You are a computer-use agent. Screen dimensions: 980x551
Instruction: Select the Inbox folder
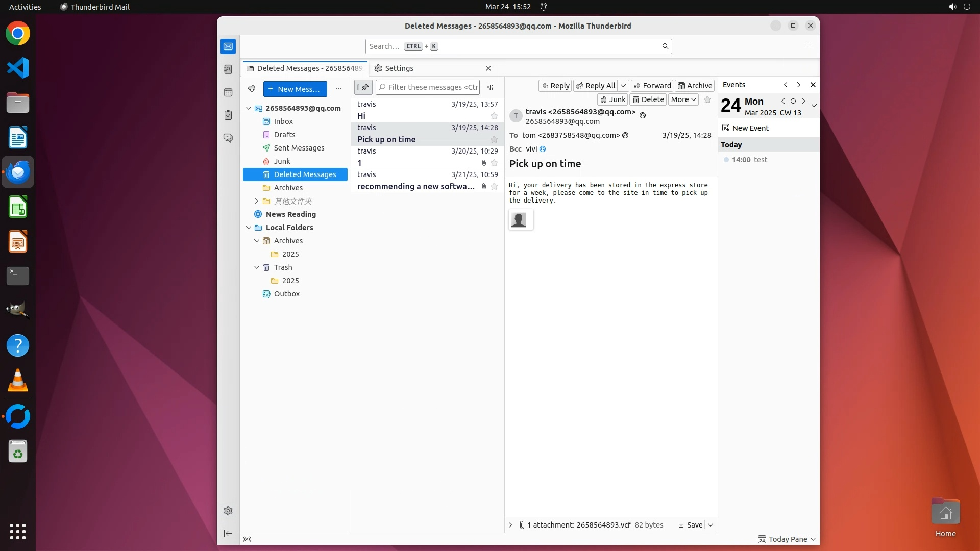pos(283,121)
